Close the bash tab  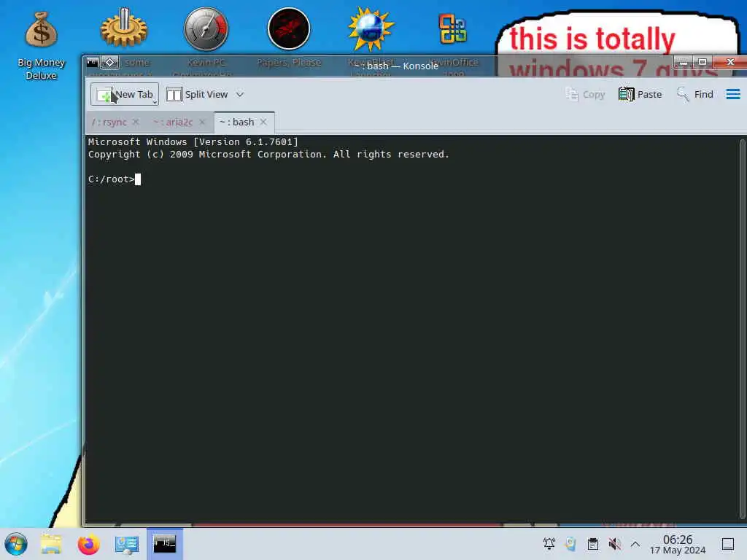[x=263, y=122]
